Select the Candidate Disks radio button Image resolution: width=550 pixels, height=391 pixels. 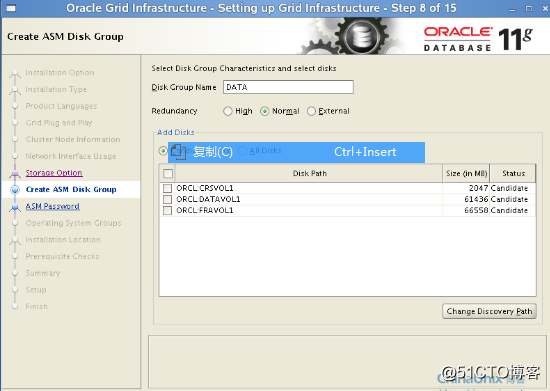pos(163,151)
